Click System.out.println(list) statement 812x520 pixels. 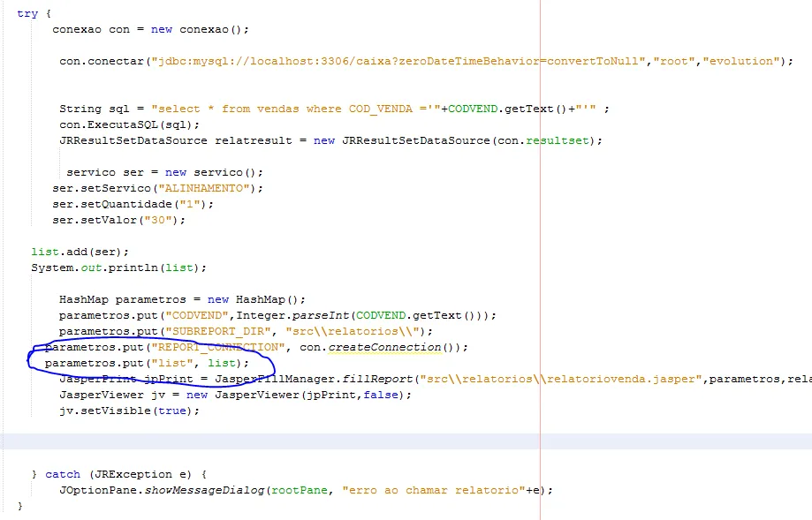[118, 268]
